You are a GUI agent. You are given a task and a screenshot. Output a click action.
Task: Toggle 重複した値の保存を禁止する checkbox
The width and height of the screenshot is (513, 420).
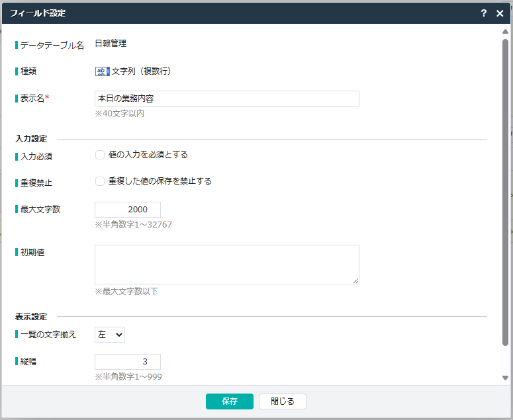coord(100,181)
